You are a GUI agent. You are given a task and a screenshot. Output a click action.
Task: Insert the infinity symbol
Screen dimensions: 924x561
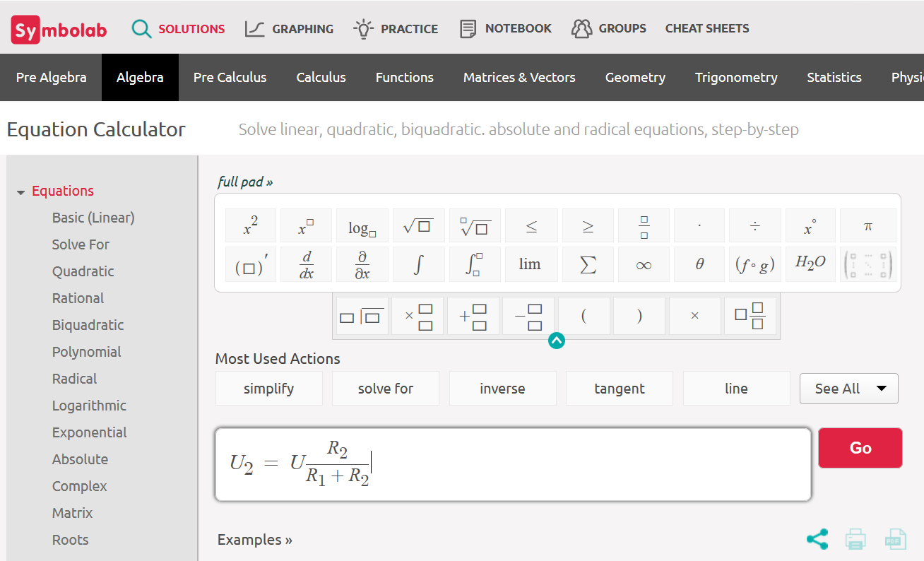click(x=643, y=264)
